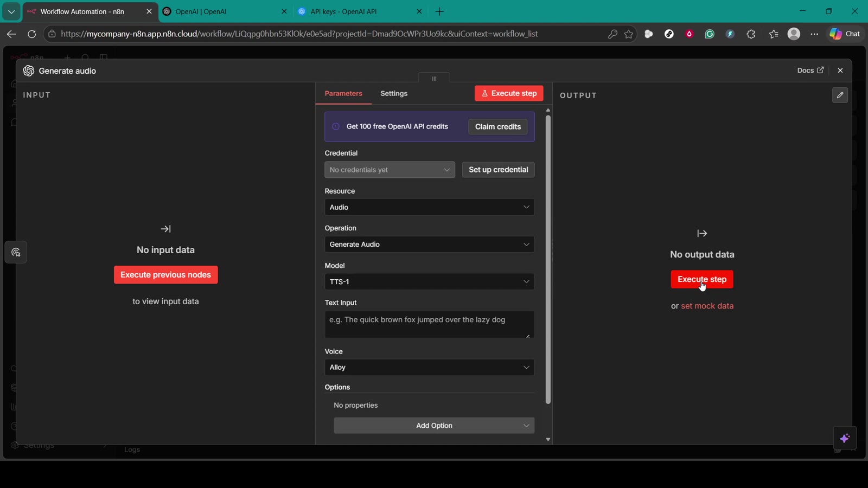Open browser settings and more menu
The height and width of the screenshot is (488, 868).
pyautogui.click(x=814, y=34)
